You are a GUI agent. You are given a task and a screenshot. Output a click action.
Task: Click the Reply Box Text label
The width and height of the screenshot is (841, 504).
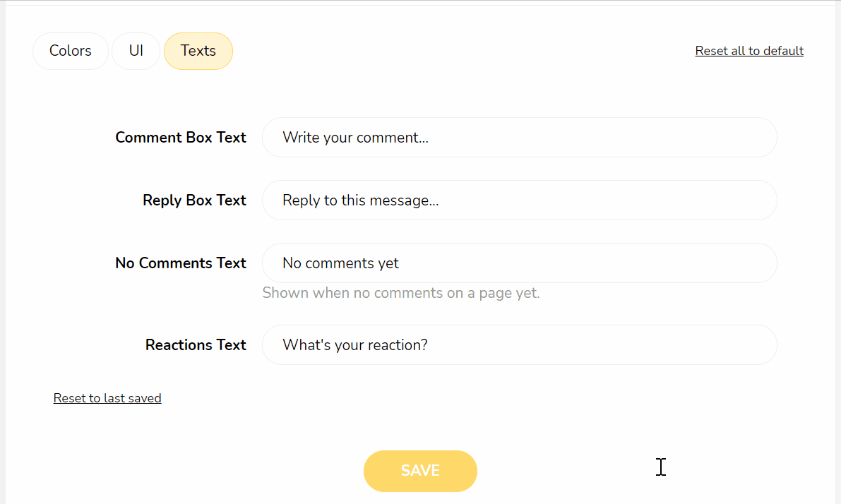194,200
